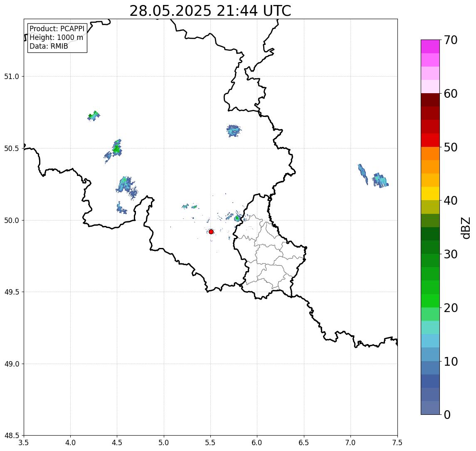
Task: Click the 30 label on the colorbar
Action: coord(450,254)
